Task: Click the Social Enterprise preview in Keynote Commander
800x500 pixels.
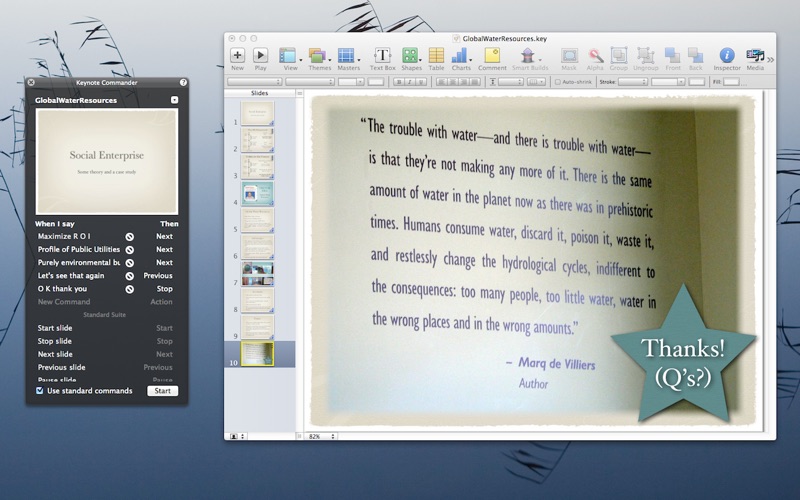Action: [x=107, y=161]
